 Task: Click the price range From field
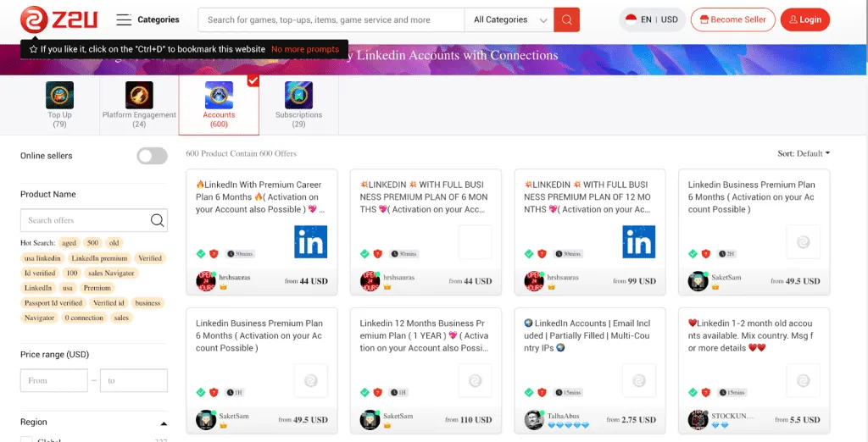(54, 380)
